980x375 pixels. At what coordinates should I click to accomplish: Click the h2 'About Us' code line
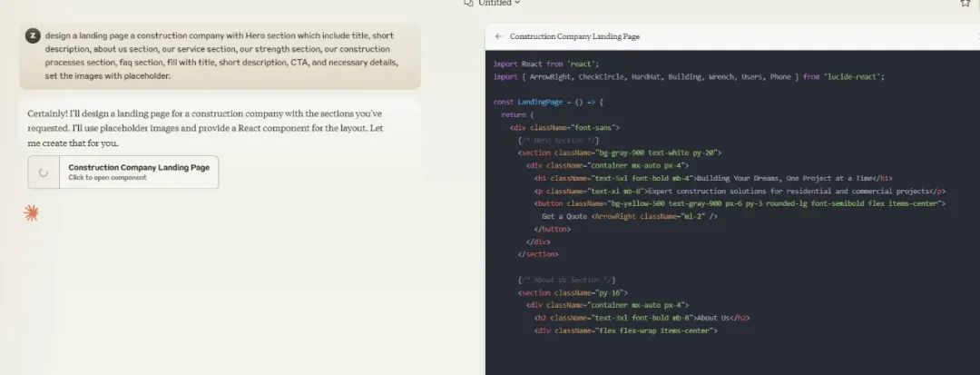pyautogui.click(x=642, y=318)
